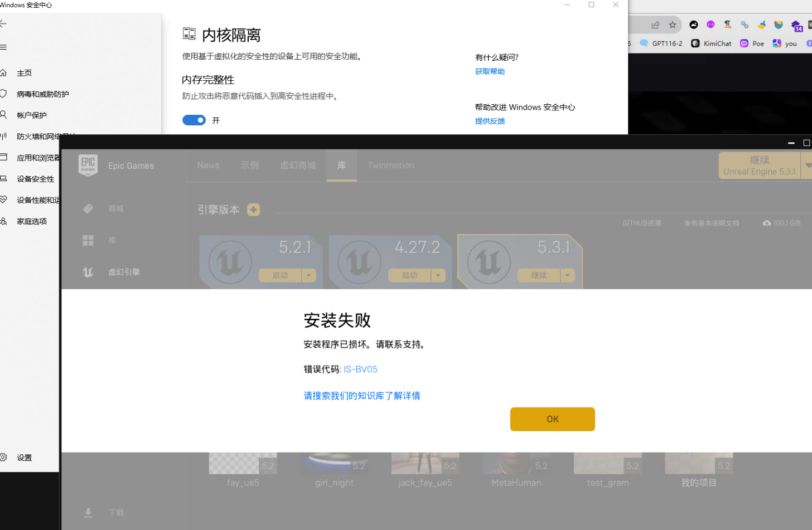Open the girl_night project thumbnail
This screenshot has width=812, height=530.
334,463
